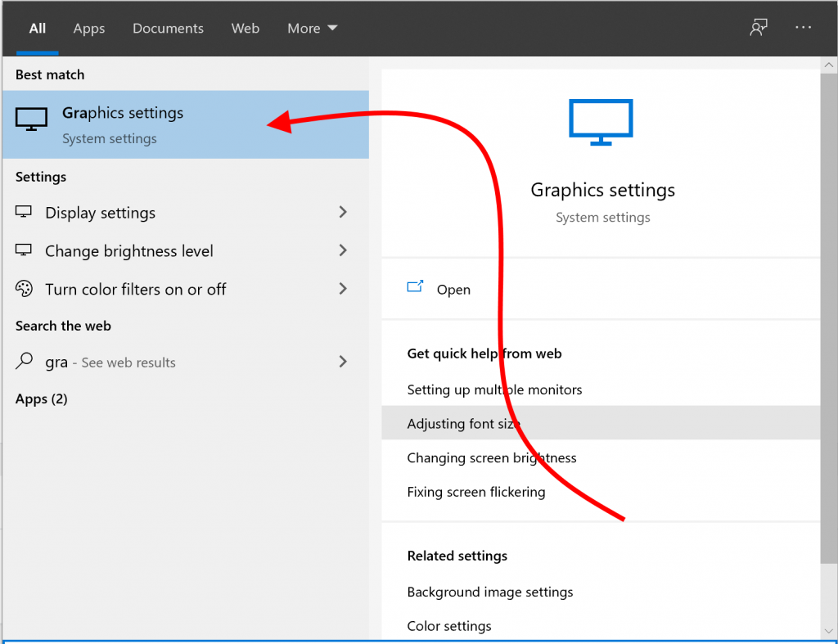Click the Open launch icon
838x644 pixels.
point(415,287)
